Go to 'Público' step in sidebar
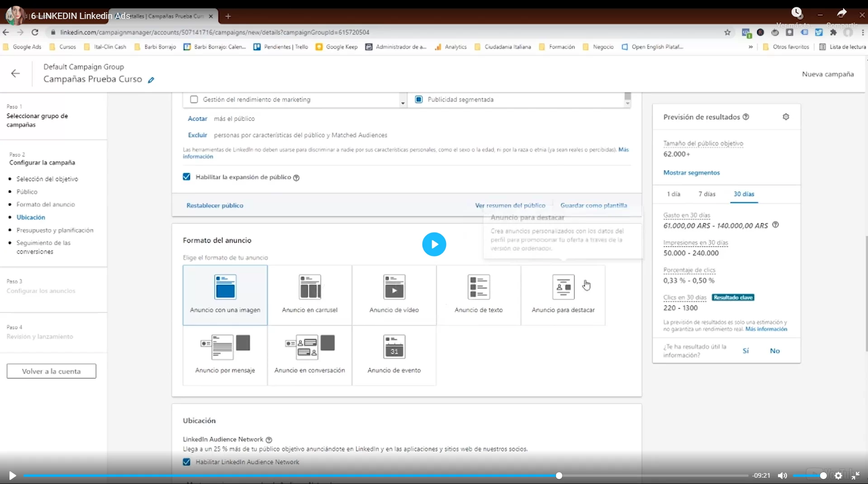Image resolution: width=868 pixels, height=484 pixels. coord(27,192)
